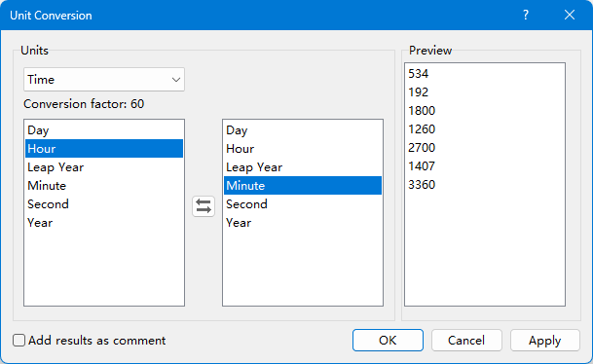The image size is (593, 364).
Task: Click the Conversion factor: 60 label
Action: click(84, 104)
